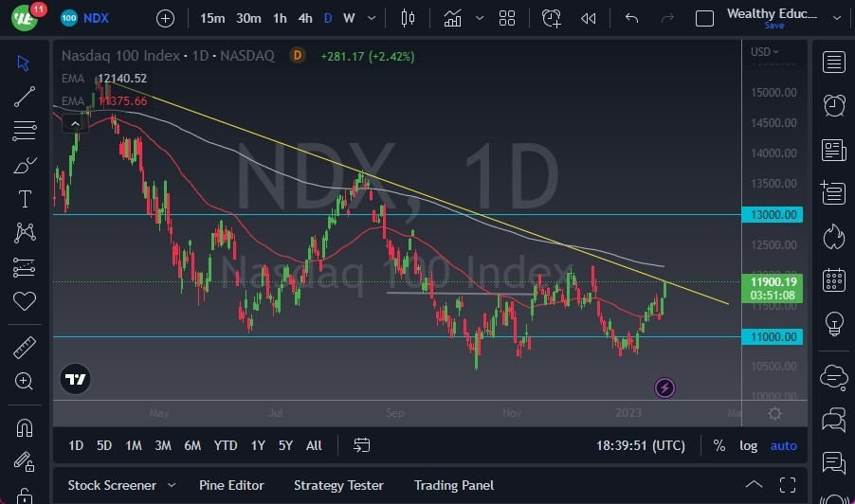Expand the layout management dropdown

pyautogui.click(x=837, y=18)
